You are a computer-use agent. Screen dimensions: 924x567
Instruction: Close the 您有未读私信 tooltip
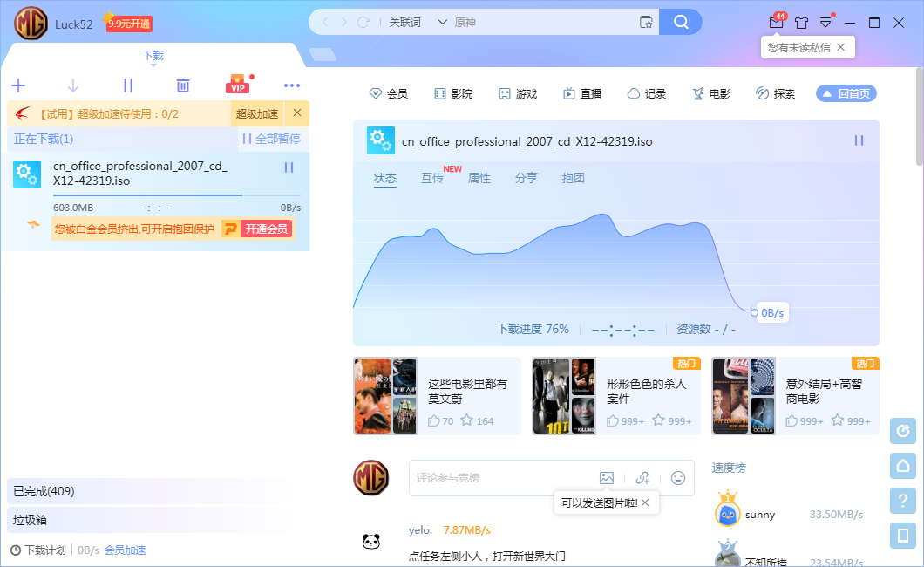point(841,47)
